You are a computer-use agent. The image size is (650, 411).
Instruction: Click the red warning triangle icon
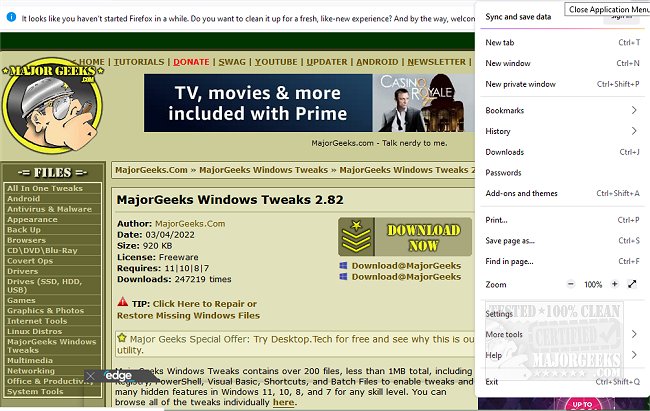pyautogui.click(x=123, y=302)
